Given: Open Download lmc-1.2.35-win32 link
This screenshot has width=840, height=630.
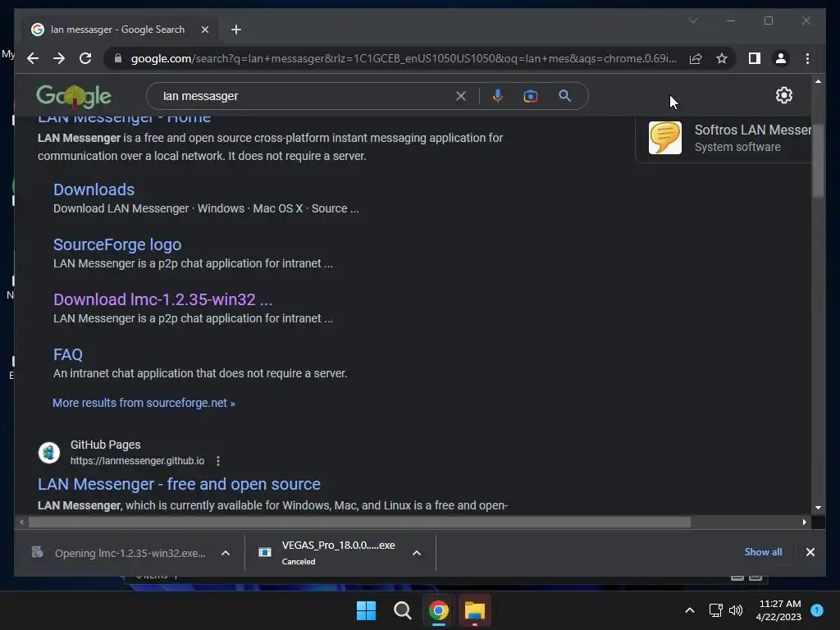Looking at the screenshot, I should (163, 299).
